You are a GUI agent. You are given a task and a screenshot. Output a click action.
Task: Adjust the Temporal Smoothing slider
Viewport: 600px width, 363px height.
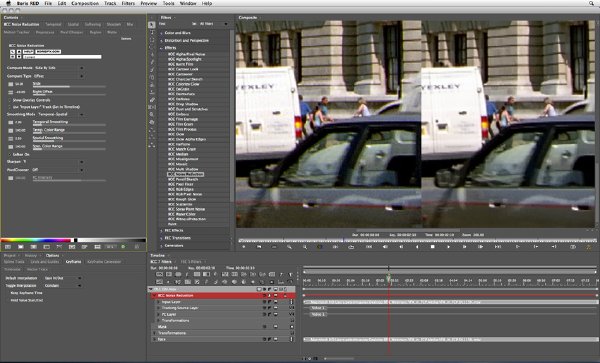69,125
